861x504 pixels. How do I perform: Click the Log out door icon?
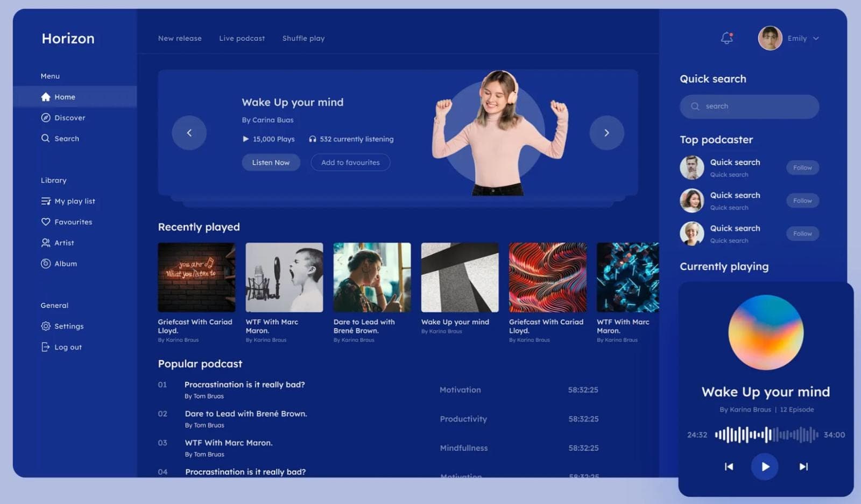pyautogui.click(x=46, y=347)
